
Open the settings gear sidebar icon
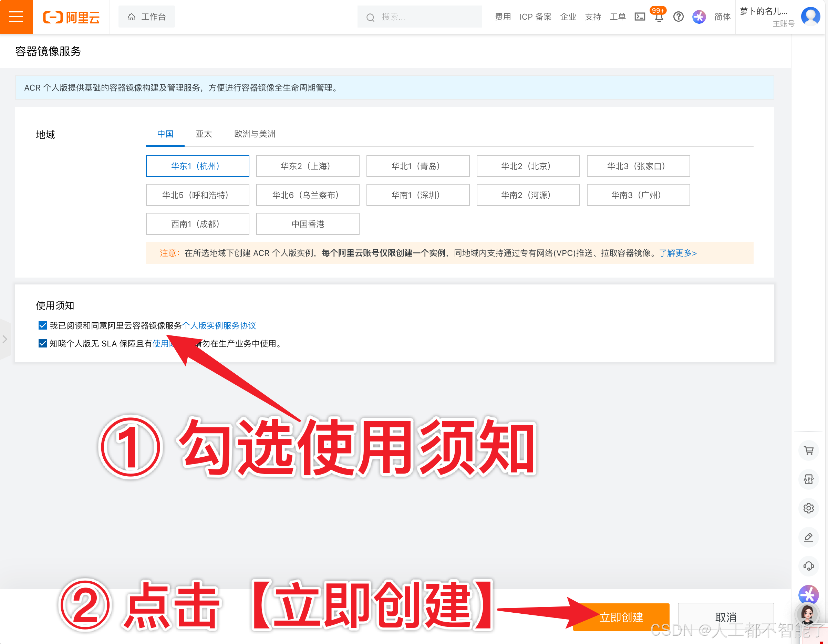[x=809, y=508]
